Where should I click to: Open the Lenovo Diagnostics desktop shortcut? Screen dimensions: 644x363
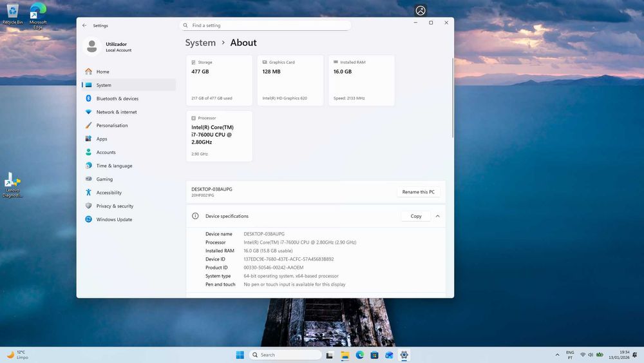coord(12,185)
